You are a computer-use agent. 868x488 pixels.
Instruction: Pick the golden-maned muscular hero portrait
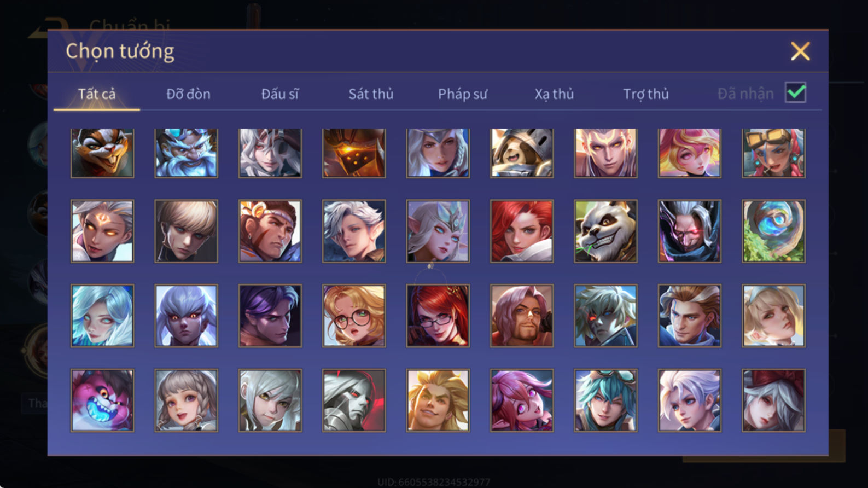tap(438, 400)
